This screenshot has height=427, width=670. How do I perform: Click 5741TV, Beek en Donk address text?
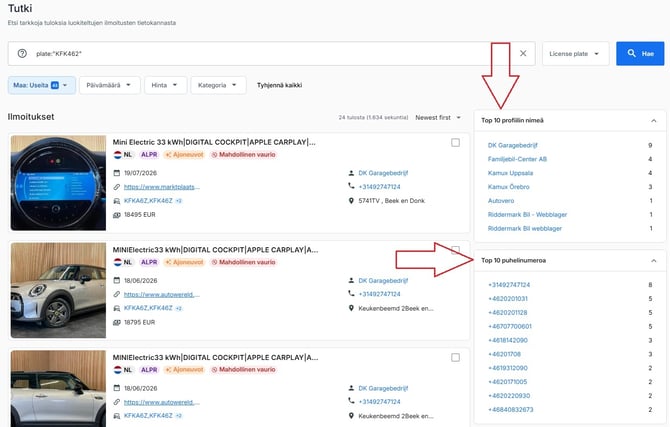pyautogui.click(x=392, y=200)
